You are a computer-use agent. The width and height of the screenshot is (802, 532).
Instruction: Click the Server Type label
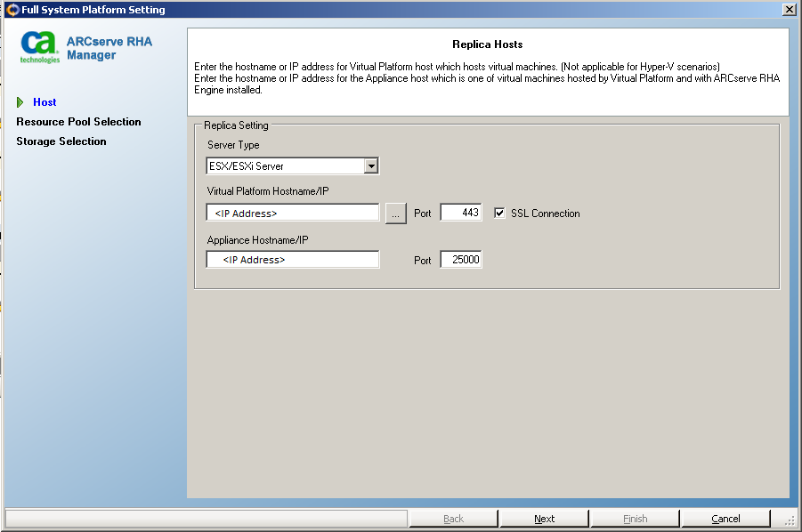click(x=233, y=145)
